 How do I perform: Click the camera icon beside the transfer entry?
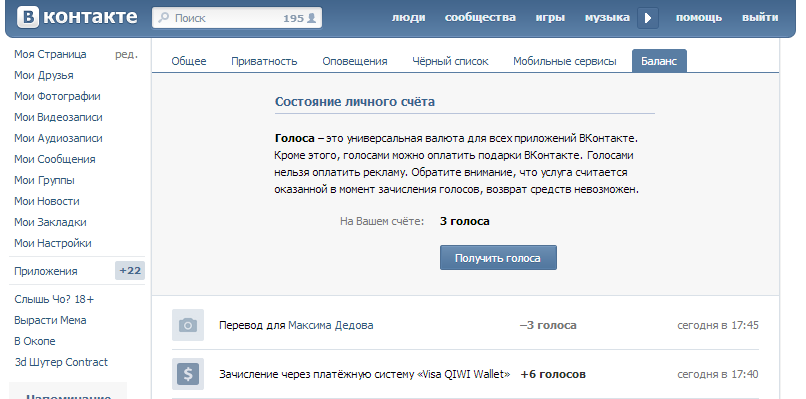(188, 325)
